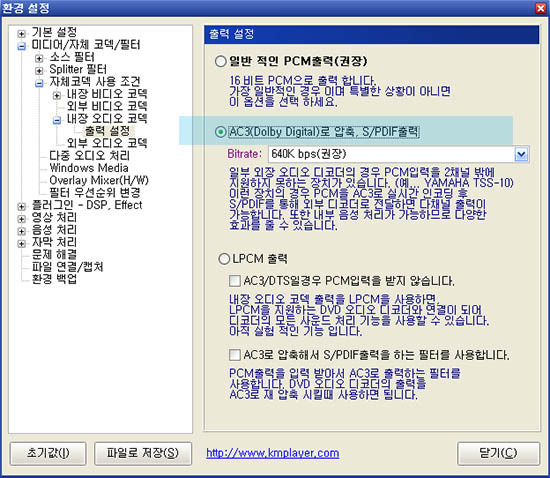Select 일반 적인 PCM출력(권장) radio button

(220, 61)
